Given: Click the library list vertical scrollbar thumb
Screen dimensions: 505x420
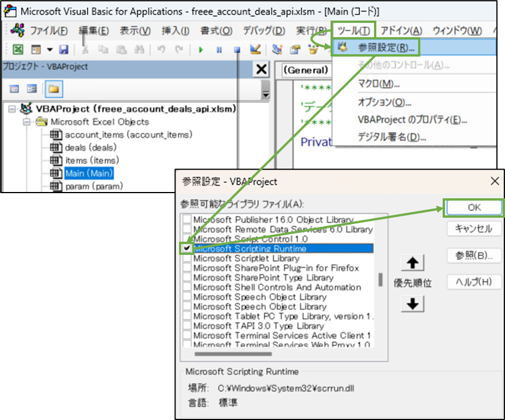Looking at the screenshot, I should click(x=381, y=279).
